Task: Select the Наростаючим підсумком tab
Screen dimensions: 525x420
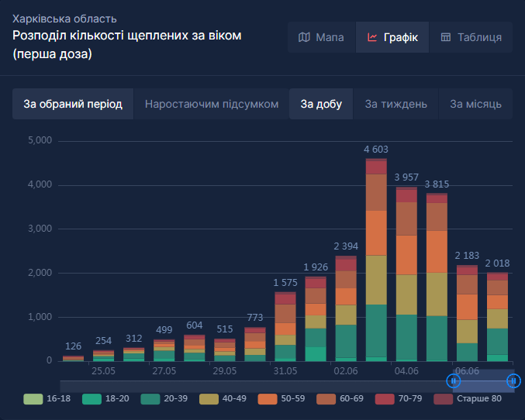Action: point(211,104)
